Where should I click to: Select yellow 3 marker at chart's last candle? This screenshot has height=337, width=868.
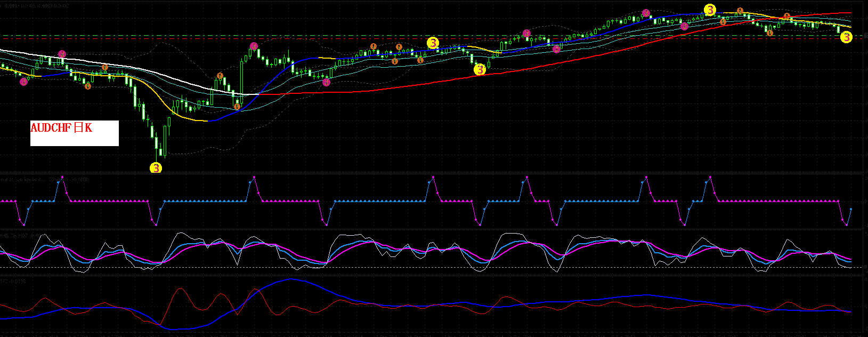[x=846, y=37]
